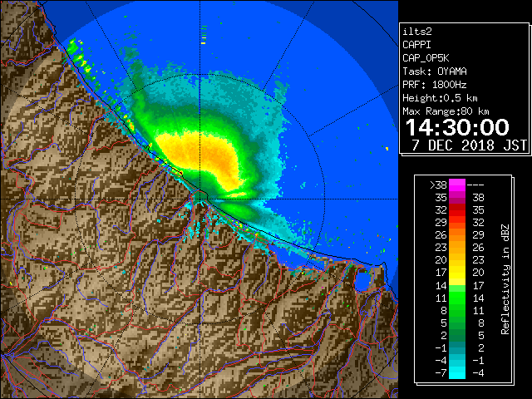Select the dark green 2–5 dBZ legend swatch
Viewport: 532px width, 399px height.
click(x=457, y=335)
